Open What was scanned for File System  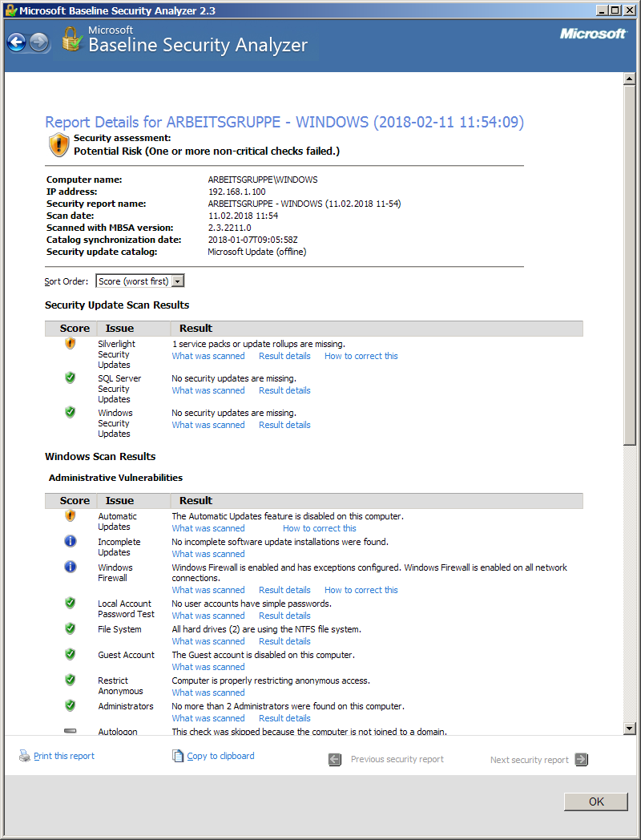pos(208,641)
